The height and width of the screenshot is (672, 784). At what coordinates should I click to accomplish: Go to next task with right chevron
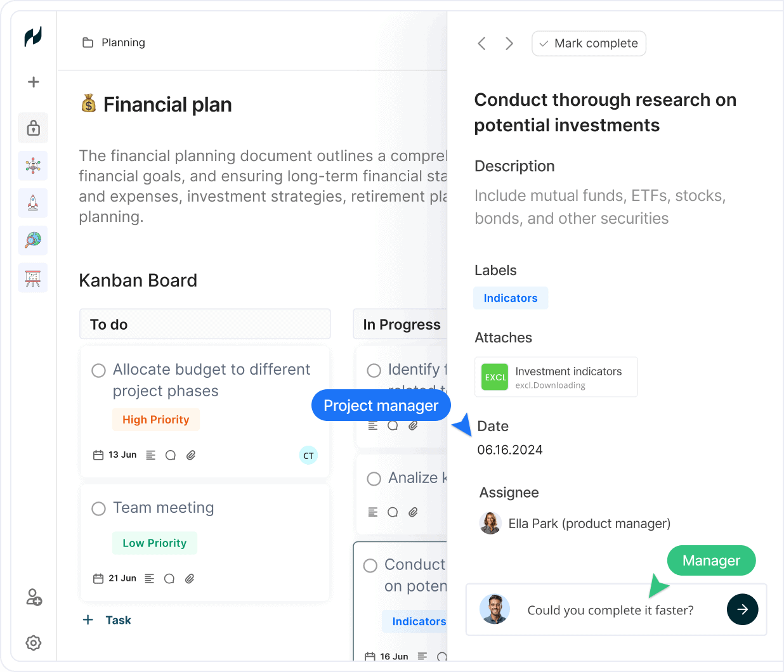pos(509,43)
